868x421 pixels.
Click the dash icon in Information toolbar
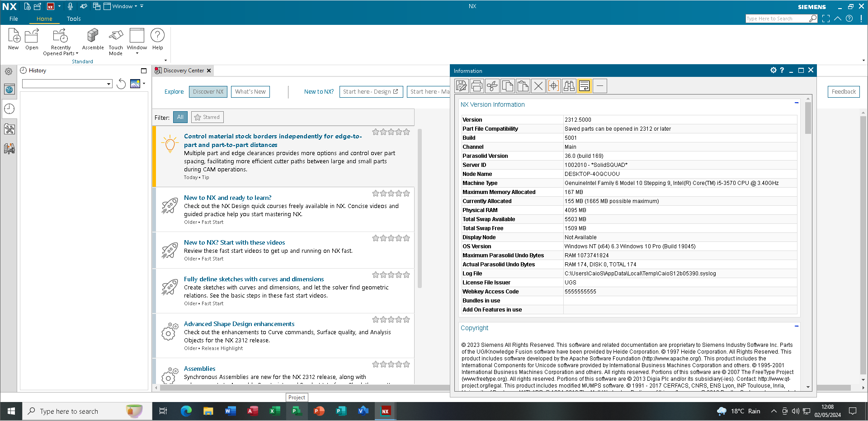click(600, 86)
